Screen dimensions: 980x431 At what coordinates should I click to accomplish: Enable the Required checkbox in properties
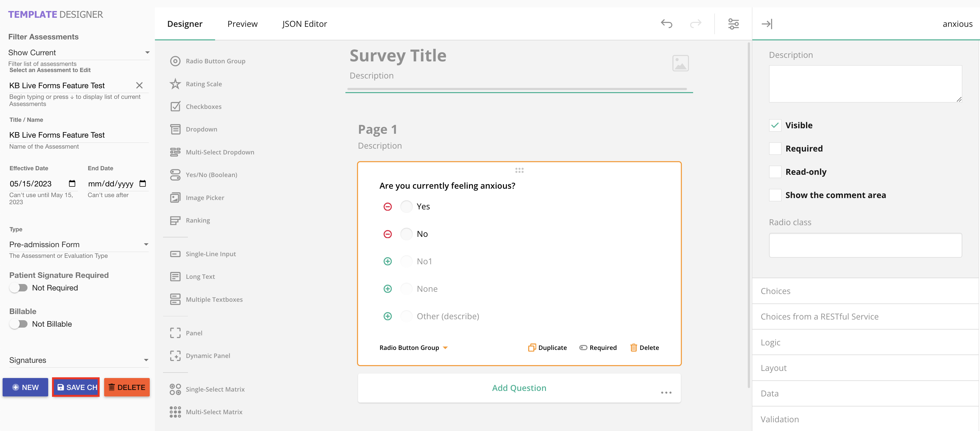[775, 149]
